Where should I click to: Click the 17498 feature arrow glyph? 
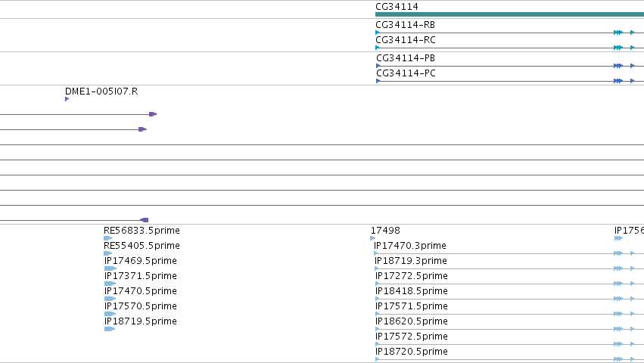coord(373,238)
